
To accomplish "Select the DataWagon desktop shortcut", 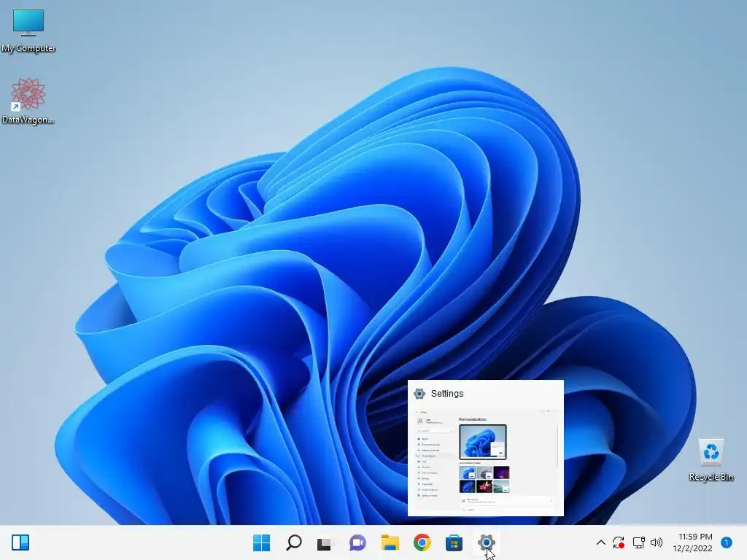I will pyautogui.click(x=28, y=101).
